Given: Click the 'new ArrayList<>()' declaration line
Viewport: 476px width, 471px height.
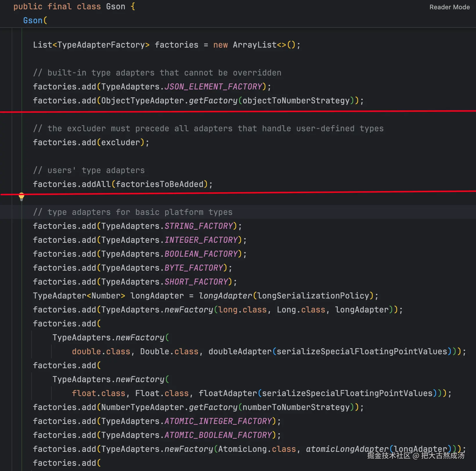Looking at the screenshot, I should tap(167, 45).
